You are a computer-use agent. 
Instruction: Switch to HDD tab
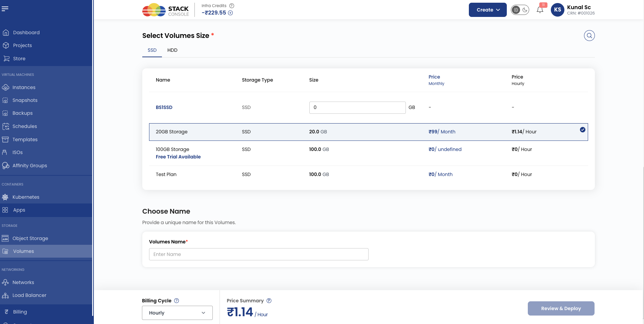(x=172, y=50)
